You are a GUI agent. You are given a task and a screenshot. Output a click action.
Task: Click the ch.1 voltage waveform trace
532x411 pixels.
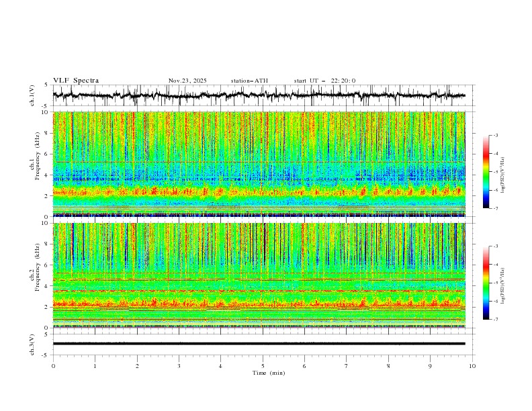point(259,95)
